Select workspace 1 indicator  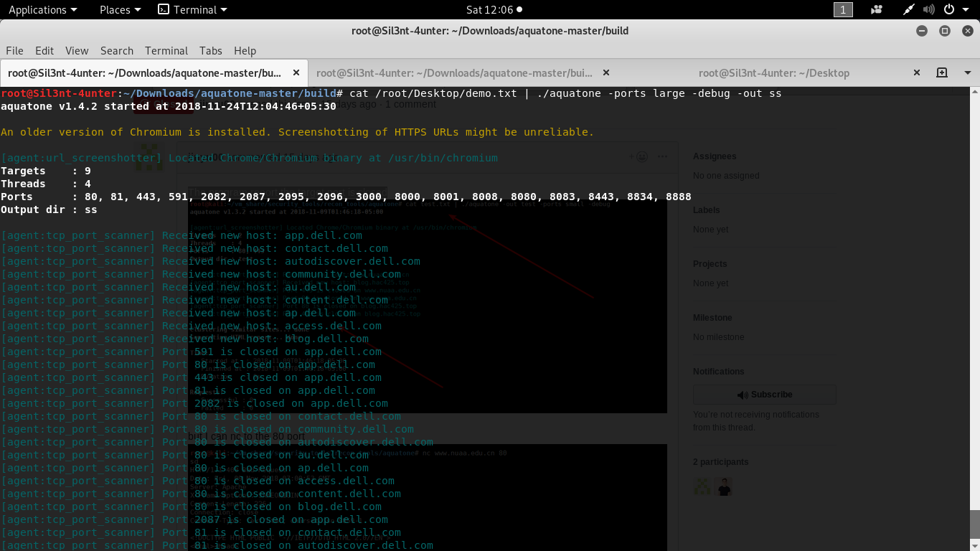pos(843,9)
